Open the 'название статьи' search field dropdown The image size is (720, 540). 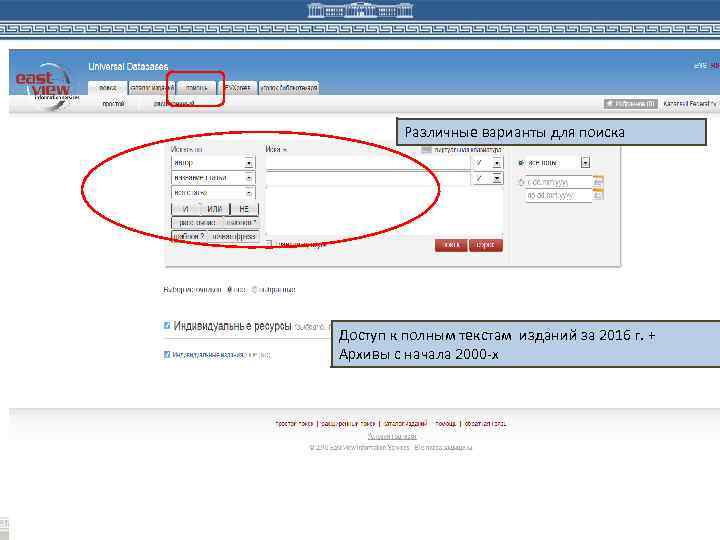213,178
